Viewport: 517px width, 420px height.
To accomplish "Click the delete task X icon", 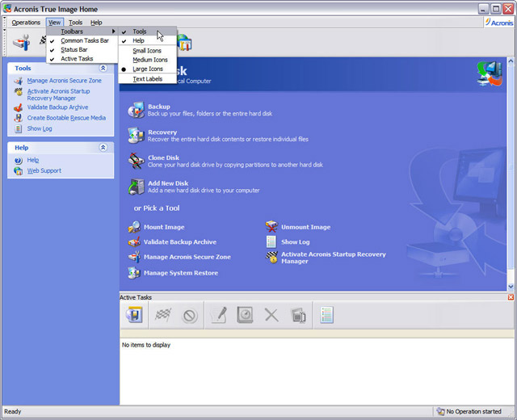I will coord(271,315).
